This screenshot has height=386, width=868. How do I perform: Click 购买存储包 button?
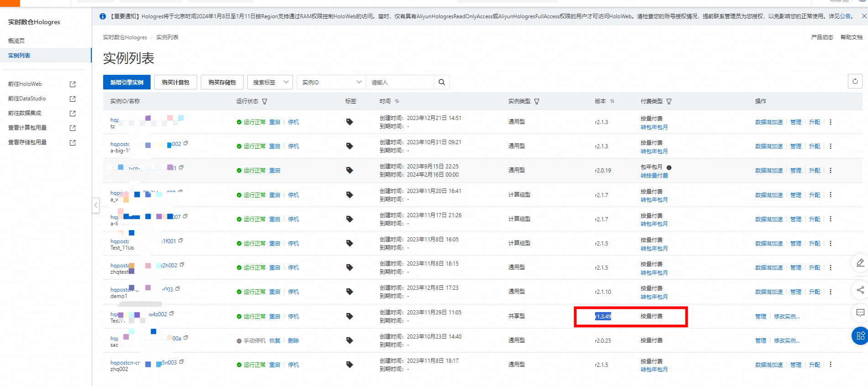pos(222,82)
